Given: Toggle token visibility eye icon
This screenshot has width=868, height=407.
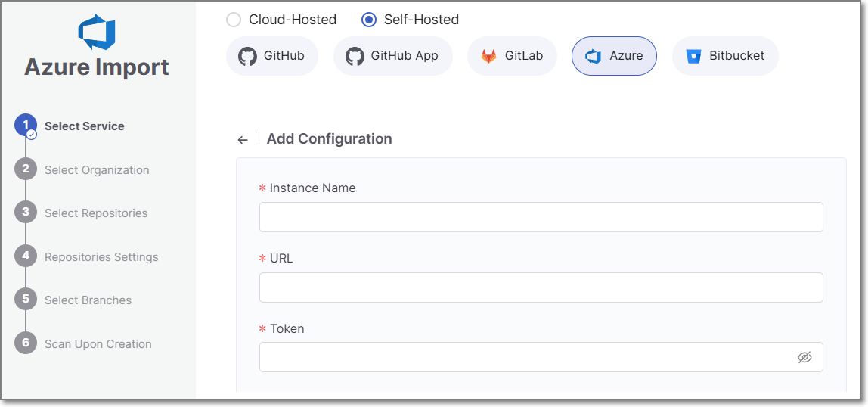Looking at the screenshot, I should coord(804,357).
